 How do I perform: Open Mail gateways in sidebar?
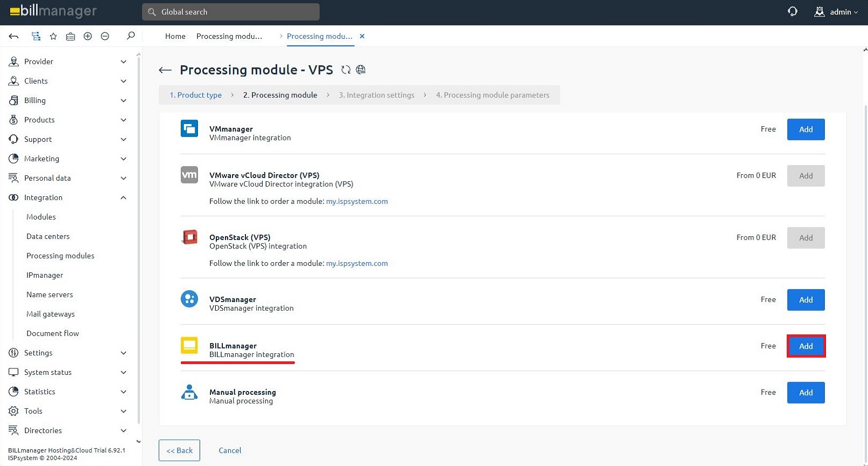point(51,314)
